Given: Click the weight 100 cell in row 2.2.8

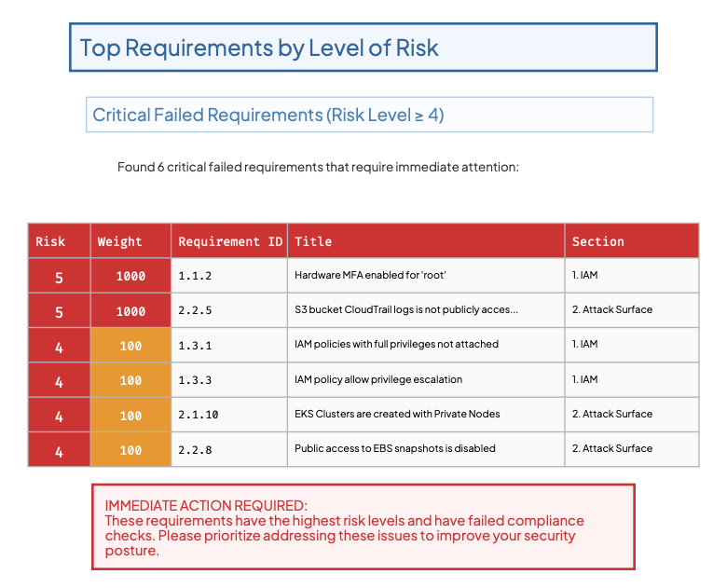Looking at the screenshot, I should click(130, 449).
